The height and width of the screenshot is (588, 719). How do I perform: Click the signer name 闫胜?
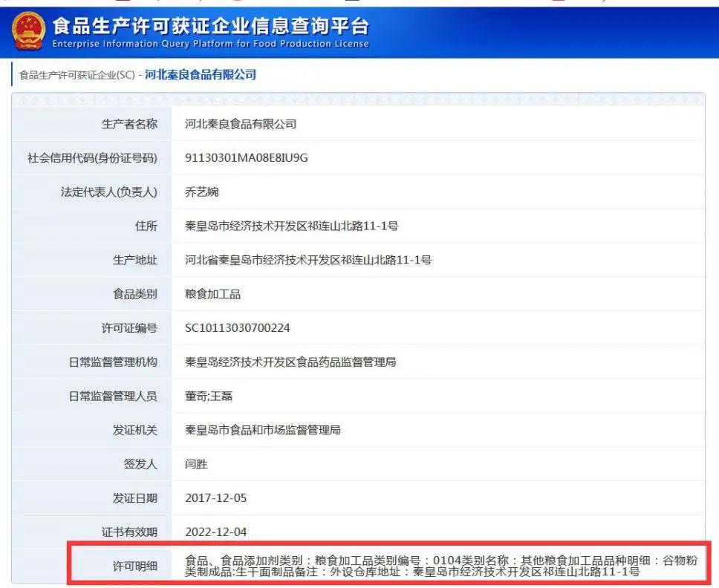point(197,463)
